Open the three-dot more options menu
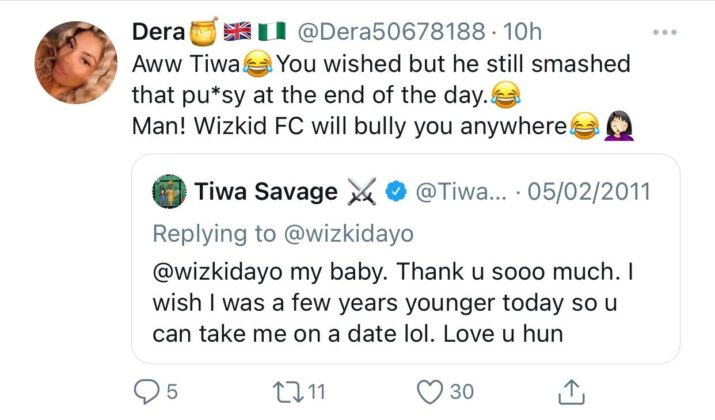Screen dimensions: 715x420 tap(664, 32)
